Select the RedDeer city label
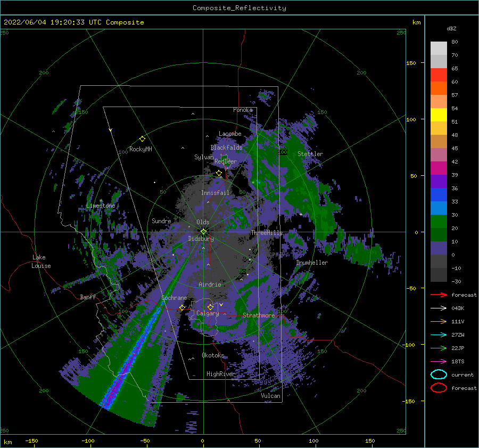This screenshot has width=479, height=448. pos(226,161)
